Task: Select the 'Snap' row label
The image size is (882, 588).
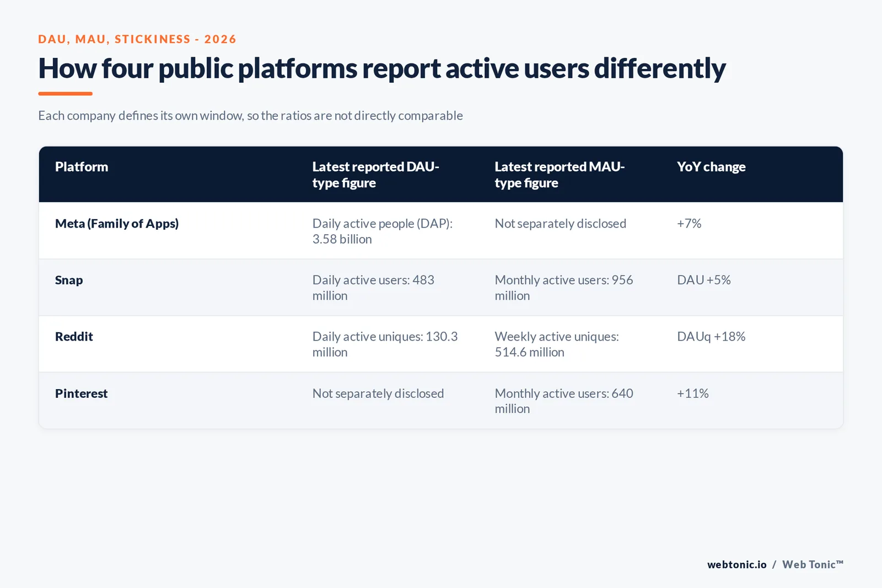Action: coord(69,280)
